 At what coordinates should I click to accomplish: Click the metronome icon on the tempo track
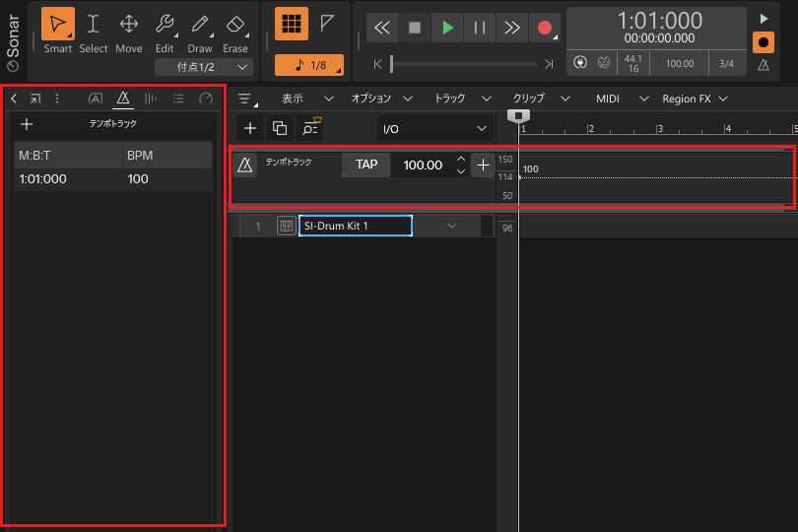[x=245, y=166]
